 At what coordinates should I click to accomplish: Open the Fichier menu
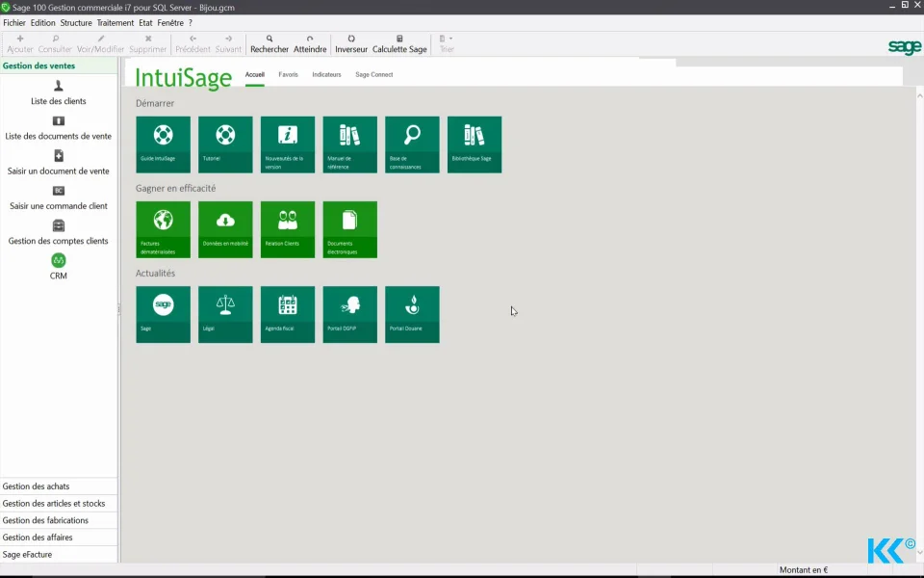point(14,23)
